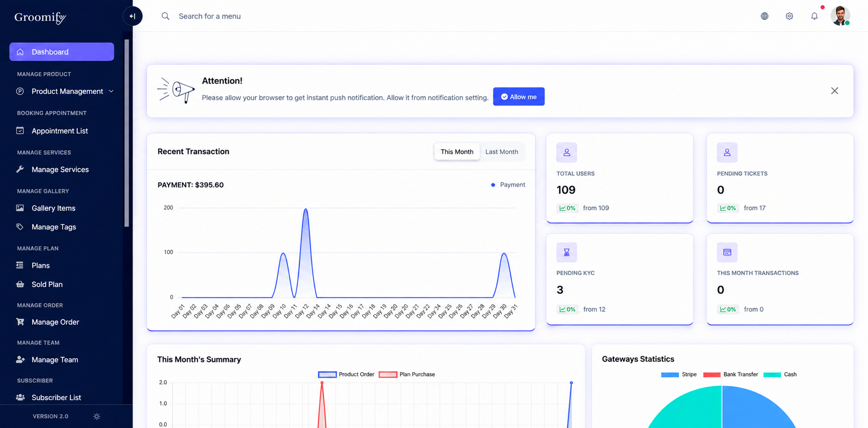Click the Subscriber List group icon
The image size is (868, 428).
tap(20, 397)
